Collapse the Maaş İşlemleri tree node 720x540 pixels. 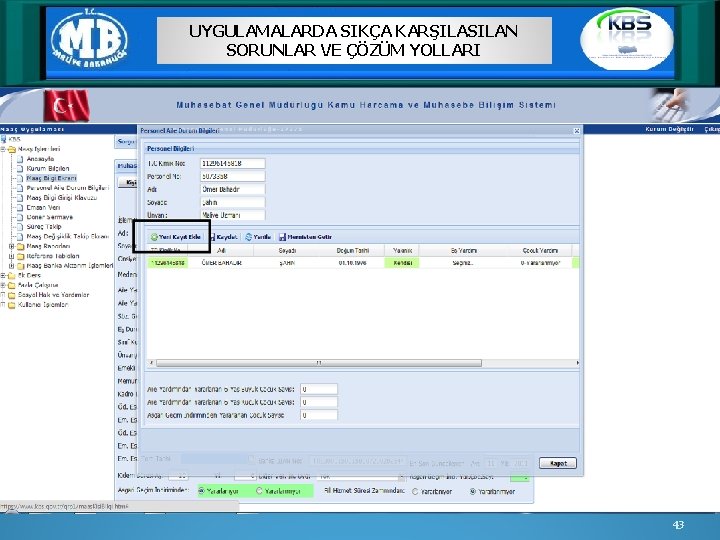click(x=3, y=149)
